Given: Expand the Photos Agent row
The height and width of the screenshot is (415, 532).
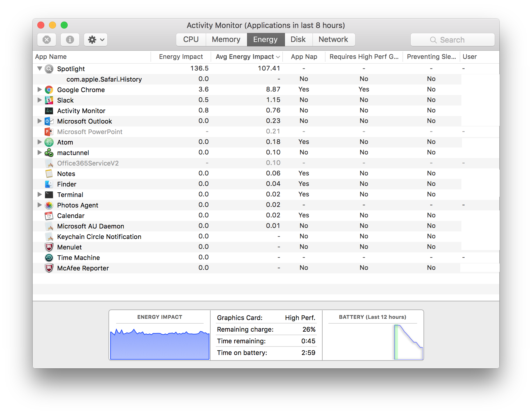Looking at the screenshot, I should (40, 205).
